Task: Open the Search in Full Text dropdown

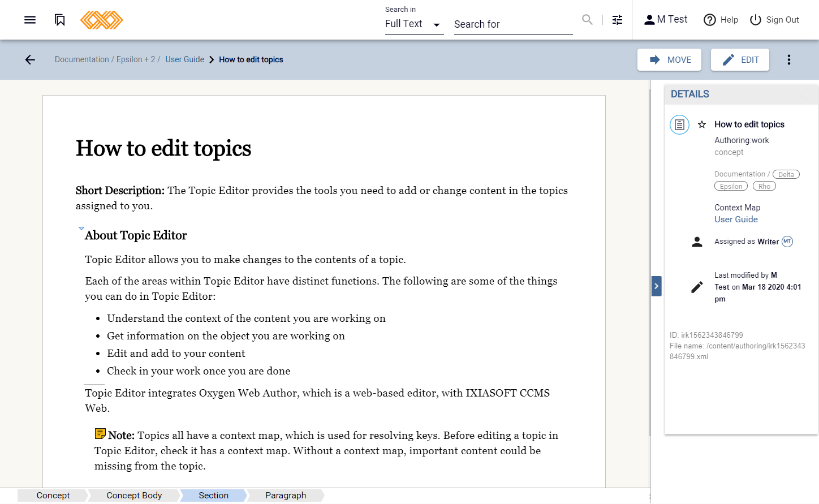Action: (x=414, y=24)
